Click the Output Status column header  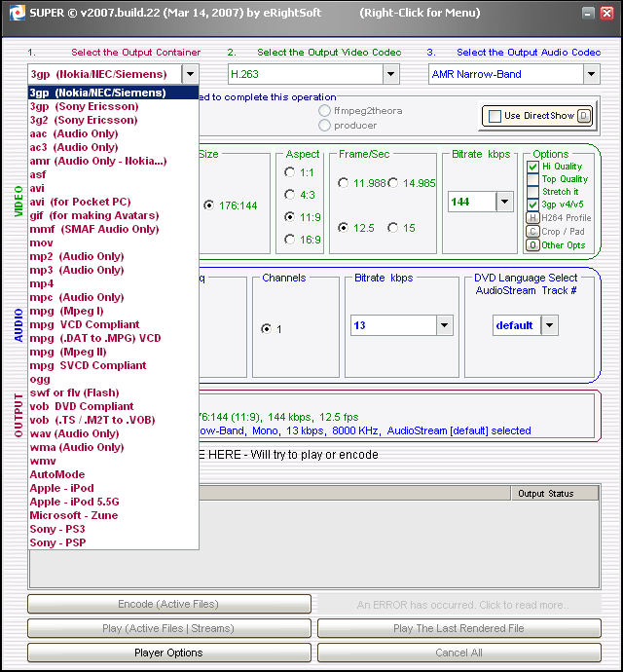[555, 493]
